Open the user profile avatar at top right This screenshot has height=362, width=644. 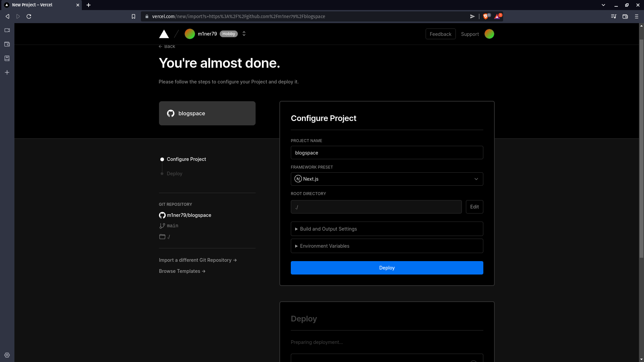click(x=489, y=34)
